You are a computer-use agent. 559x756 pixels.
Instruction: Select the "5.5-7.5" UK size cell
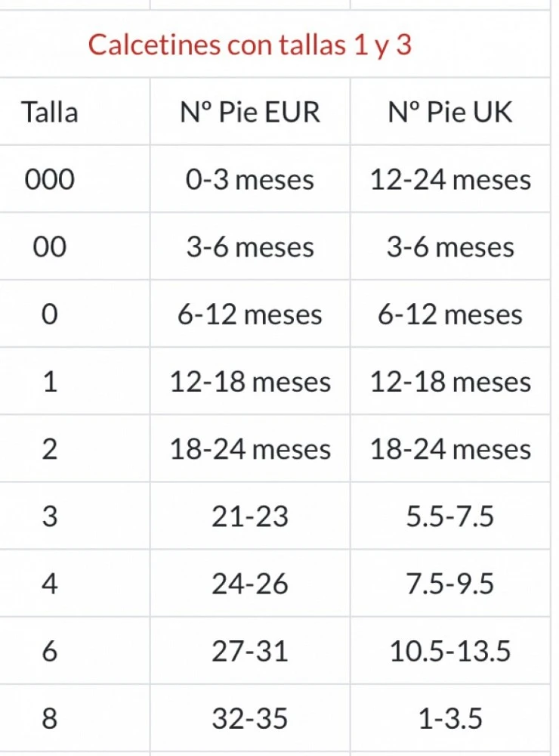(x=450, y=517)
